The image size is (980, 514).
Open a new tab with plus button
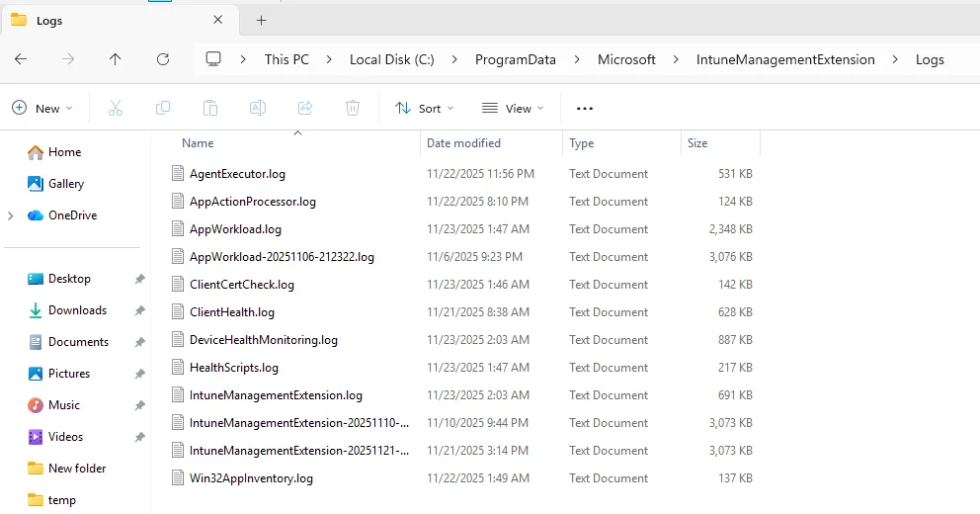(x=261, y=21)
